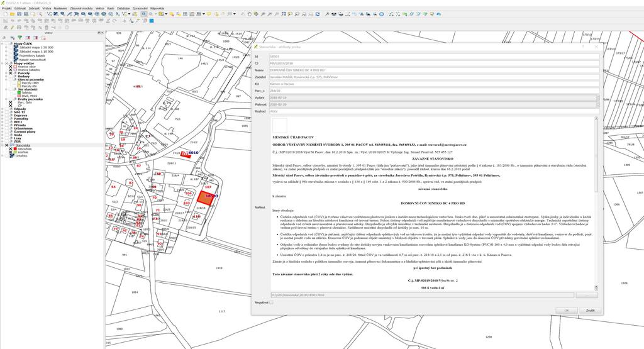Image resolution: width=644 pixels, height=349 pixels.
Task: Click the Refresh map icon
Action: pyautogui.click(x=318, y=14)
